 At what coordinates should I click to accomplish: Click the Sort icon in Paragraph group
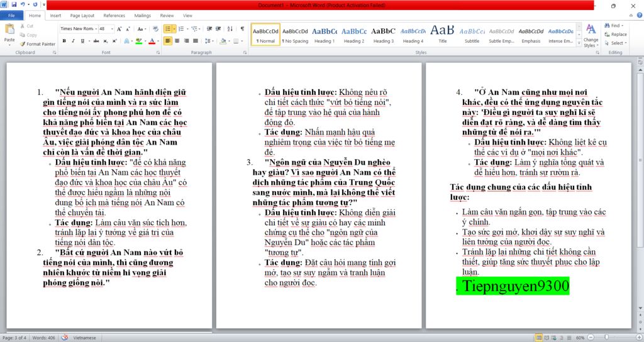(231, 29)
